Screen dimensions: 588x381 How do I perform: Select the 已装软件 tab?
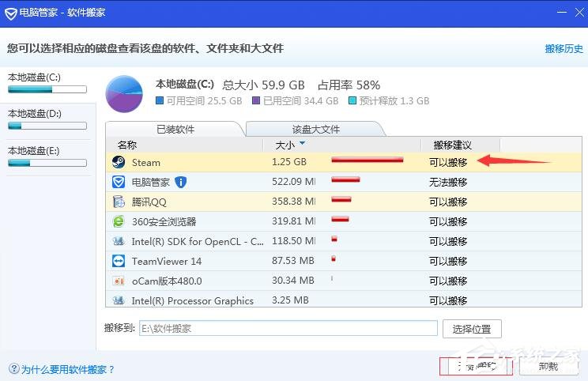coord(175,129)
